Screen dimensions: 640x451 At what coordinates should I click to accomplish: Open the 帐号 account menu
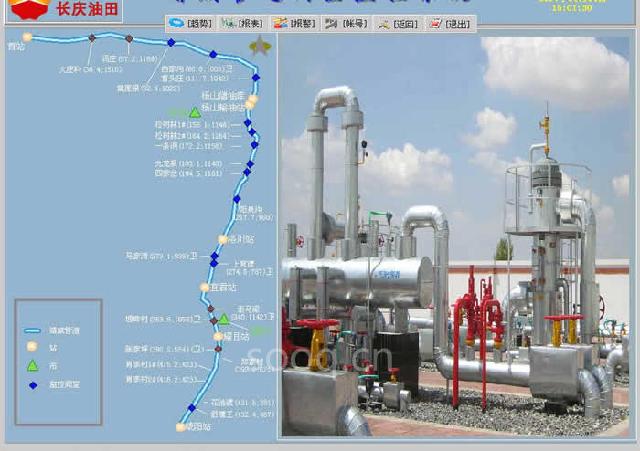347,23
